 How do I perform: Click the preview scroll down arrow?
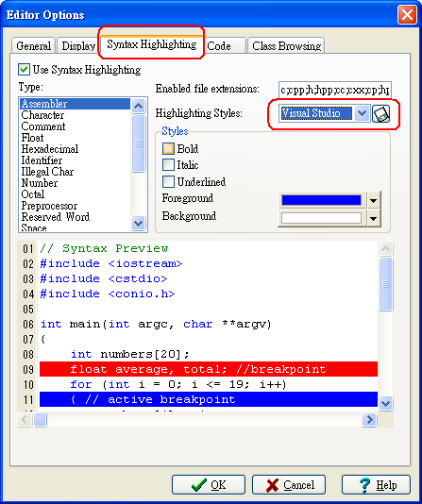385,403
